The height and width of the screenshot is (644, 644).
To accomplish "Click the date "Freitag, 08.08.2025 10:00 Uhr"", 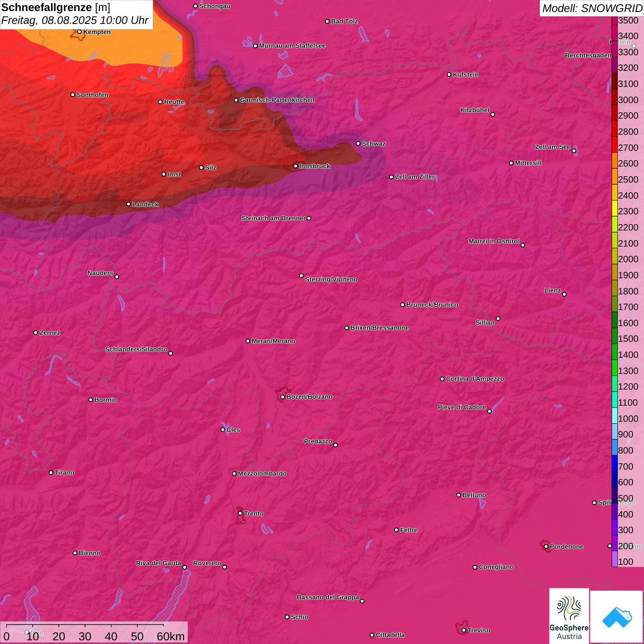I will coord(75,21).
